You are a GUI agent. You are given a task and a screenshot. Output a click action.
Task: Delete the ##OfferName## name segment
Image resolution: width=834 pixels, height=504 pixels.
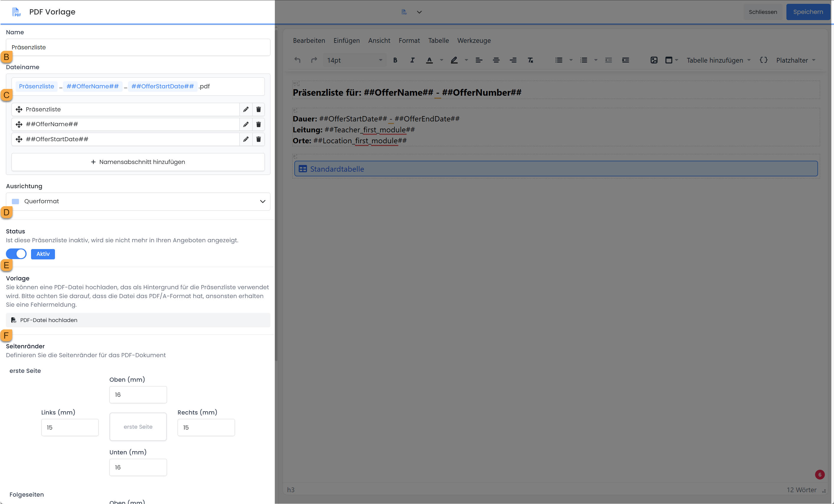(258, 124)
